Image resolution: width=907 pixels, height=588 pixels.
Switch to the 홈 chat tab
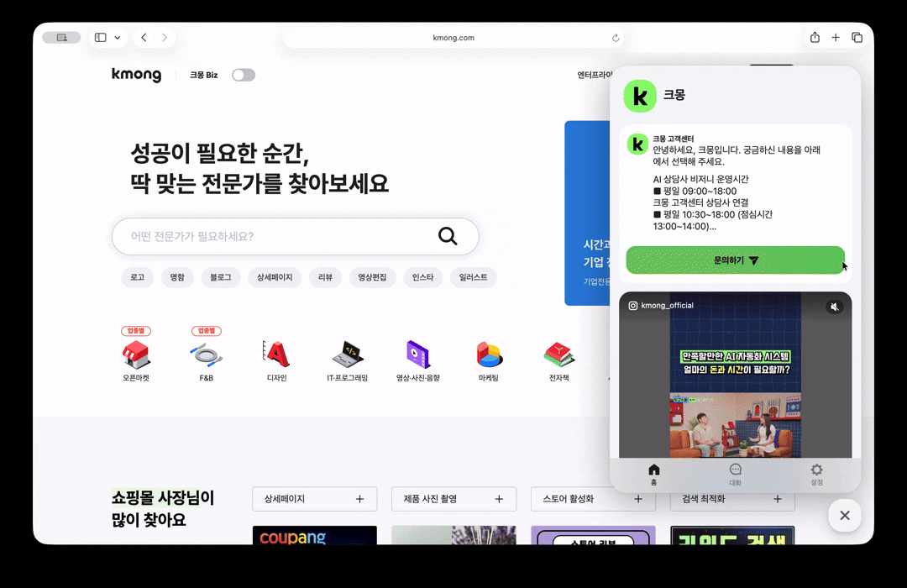[653, 474]
